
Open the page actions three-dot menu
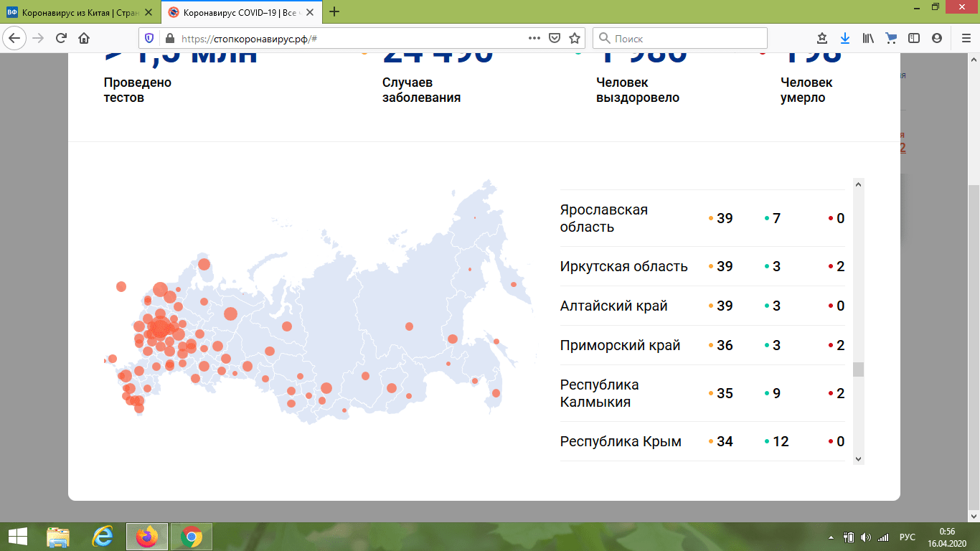tap(534, 39)
